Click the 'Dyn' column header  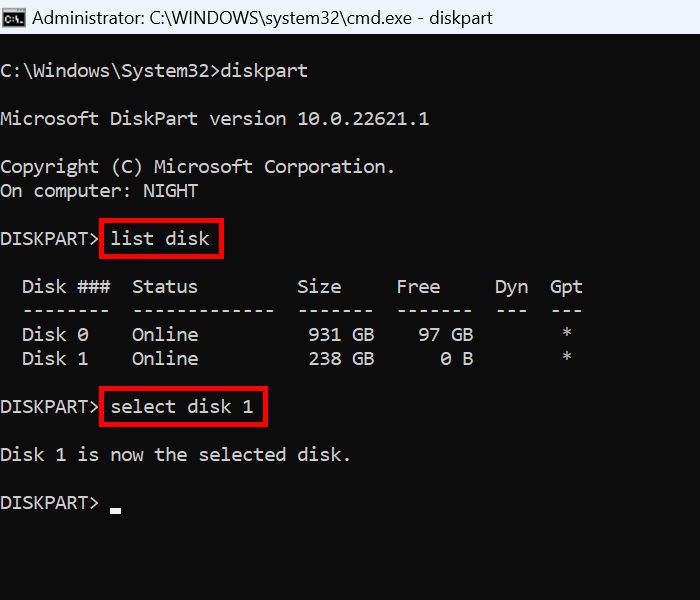pyautogui.click(x=512, y=288)
